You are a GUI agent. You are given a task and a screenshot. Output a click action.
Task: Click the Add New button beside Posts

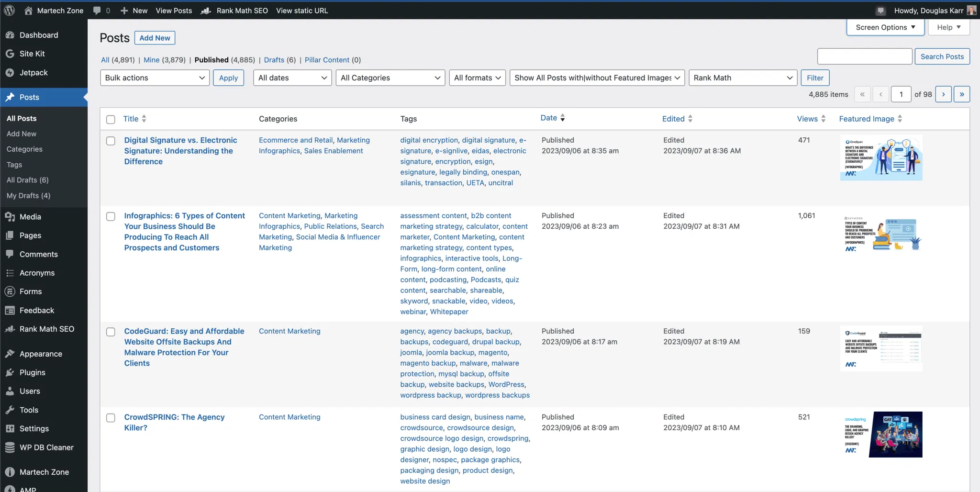point(155,38)
